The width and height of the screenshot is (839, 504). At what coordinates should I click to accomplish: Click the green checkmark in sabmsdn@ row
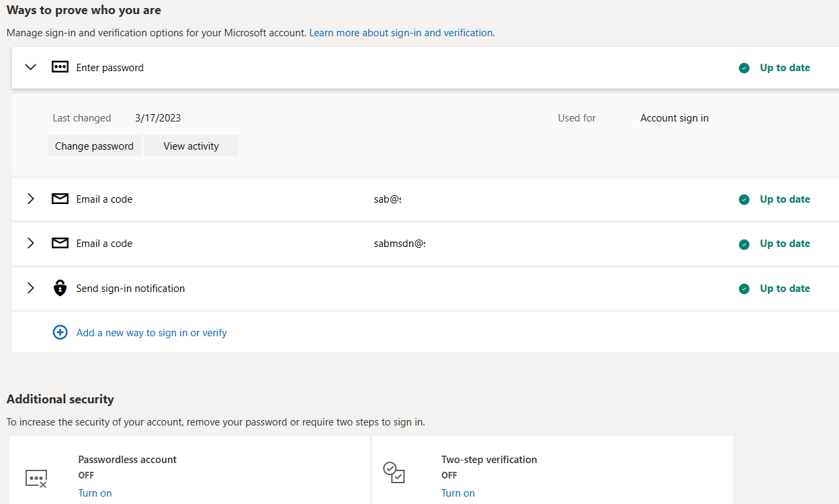(x=744, y=244)
